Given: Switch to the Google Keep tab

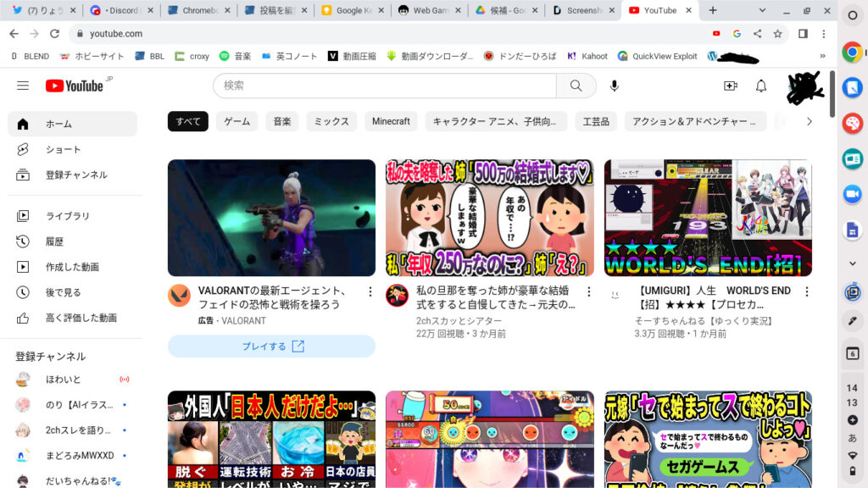Looking at the screenshot, I should pyautogui.click(x=350, y=10).
